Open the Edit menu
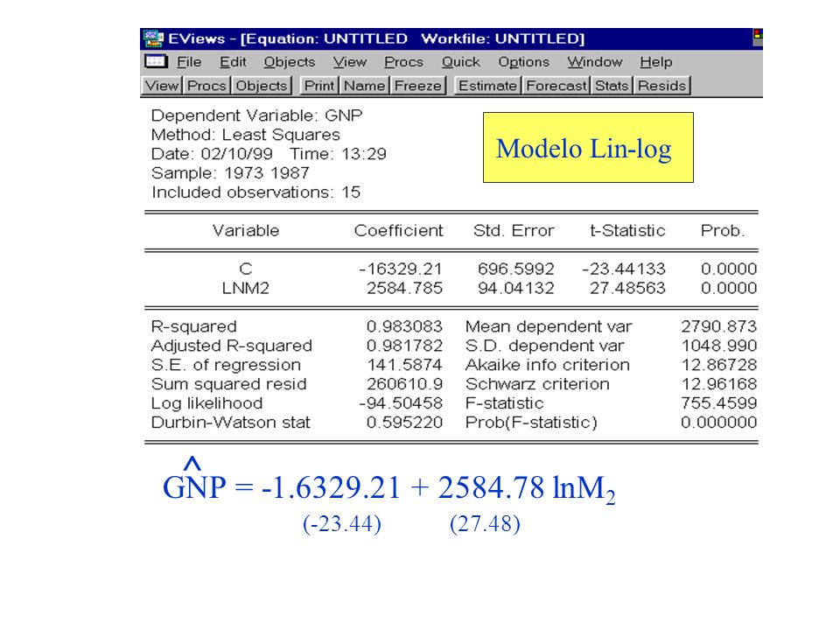This screenshot has height=630, width=840. [x=233, y=62]
